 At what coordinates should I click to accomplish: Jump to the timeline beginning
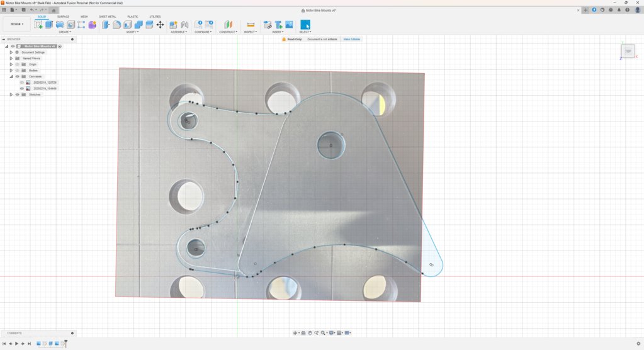[4, 344]
